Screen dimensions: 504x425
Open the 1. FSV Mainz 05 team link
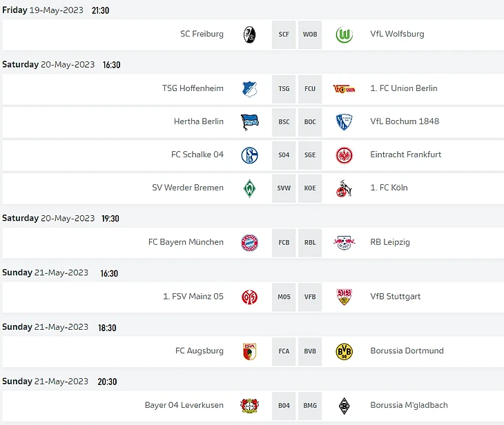pyautogui.click(x=193, y=297)
